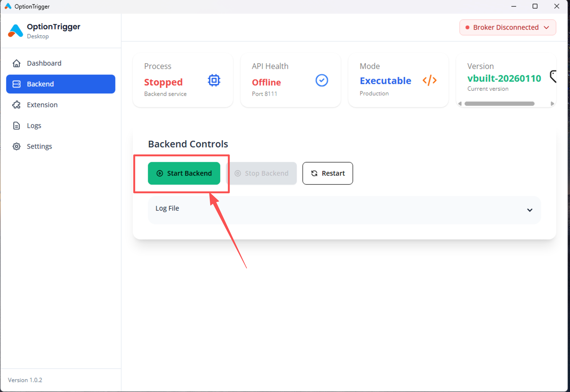
Task: Click the OptionTrigger title bar app icon
Action: [8, 6]
